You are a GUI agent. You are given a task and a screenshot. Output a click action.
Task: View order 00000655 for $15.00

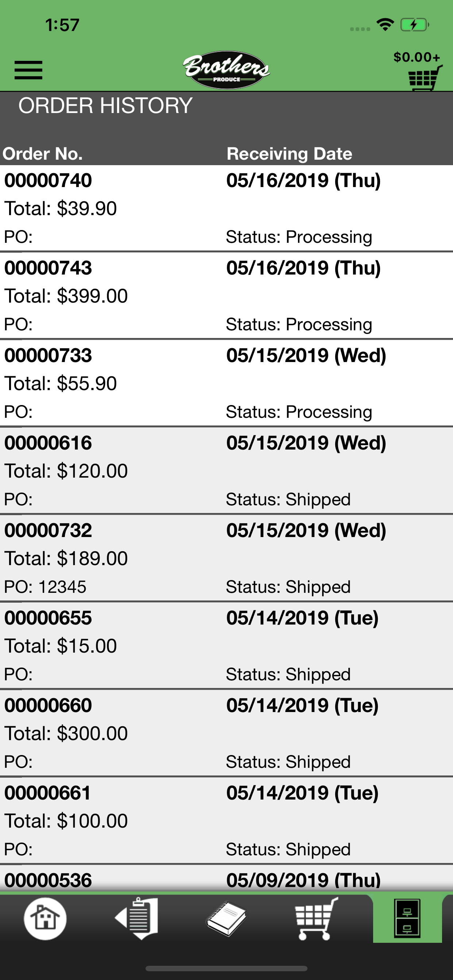coord(226,646)
